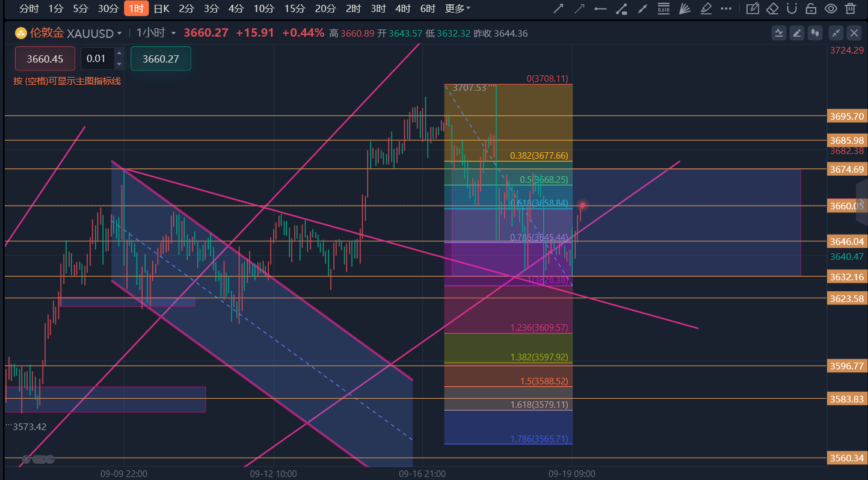Switch to the 3时 timeframe tab
Image resolution: width=868 pixels, height=480 pixels.
(x=378, y=8)
